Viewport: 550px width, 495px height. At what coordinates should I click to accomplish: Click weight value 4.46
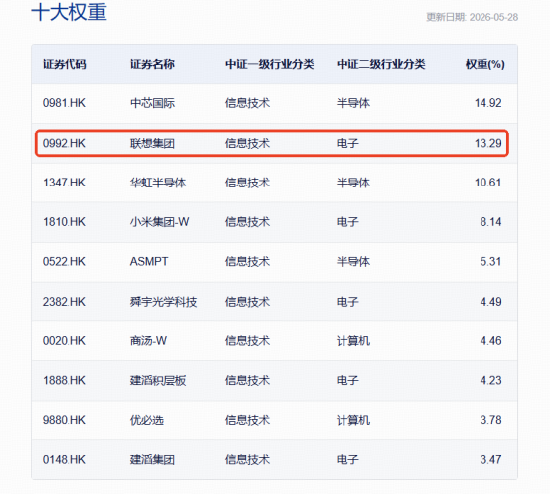point(491,341)
